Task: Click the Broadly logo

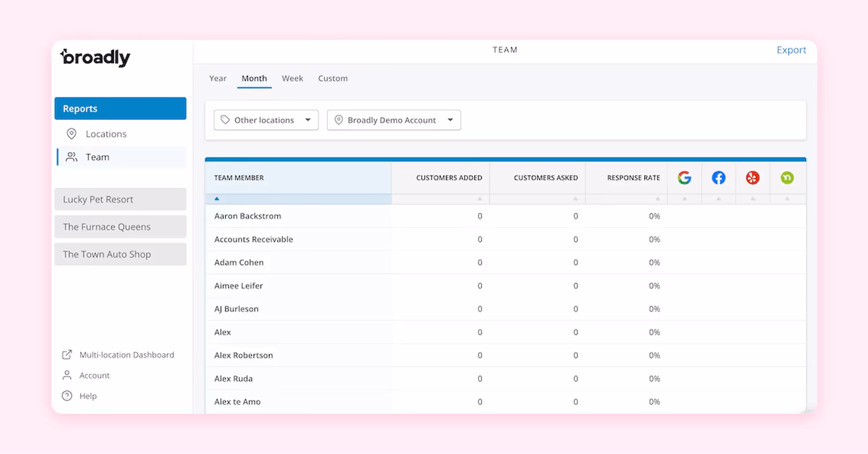Action: point(95,57)
